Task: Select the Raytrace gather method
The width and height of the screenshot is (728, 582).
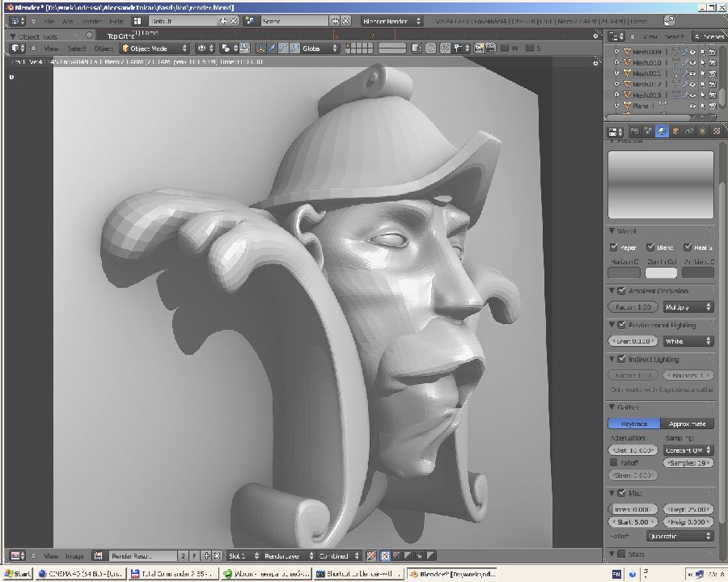Action: [x=634, y=424]
